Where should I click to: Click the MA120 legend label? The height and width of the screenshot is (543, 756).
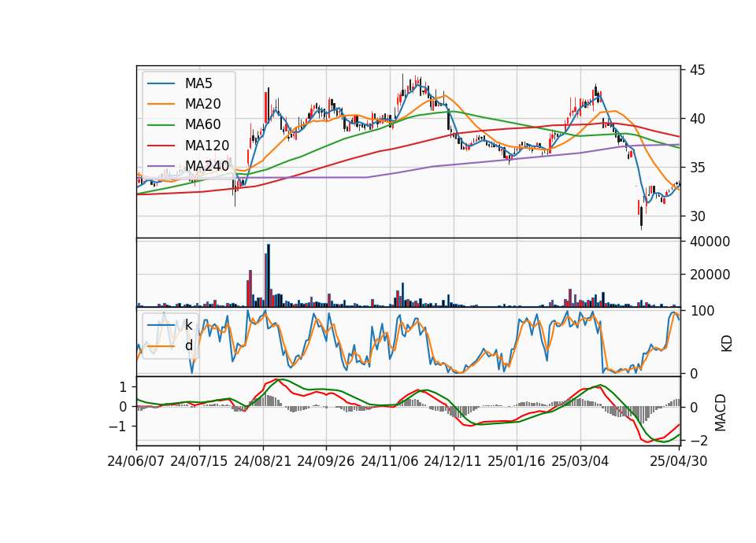(207, 146)
